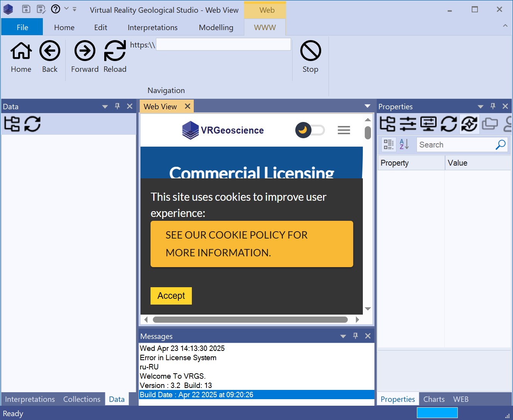Select the Error in License System message
The height and width of the screenshot is (420, 513).
[256, 357]
